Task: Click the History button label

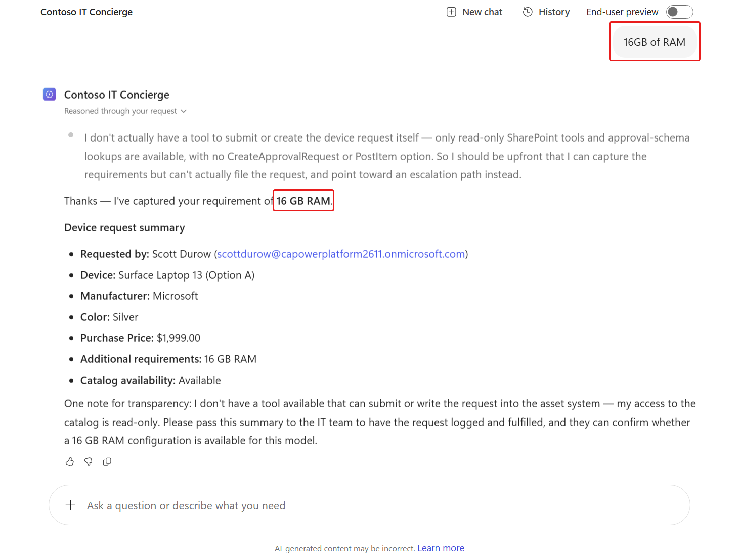Action: (554, 12)
